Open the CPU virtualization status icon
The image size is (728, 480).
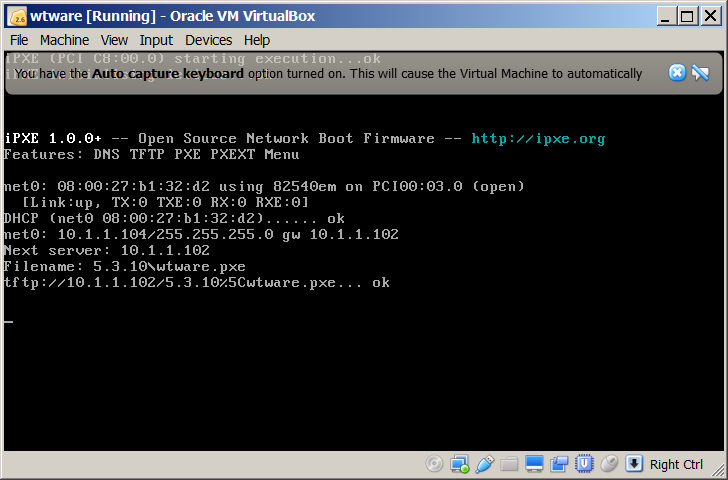(x=584, y=464)
